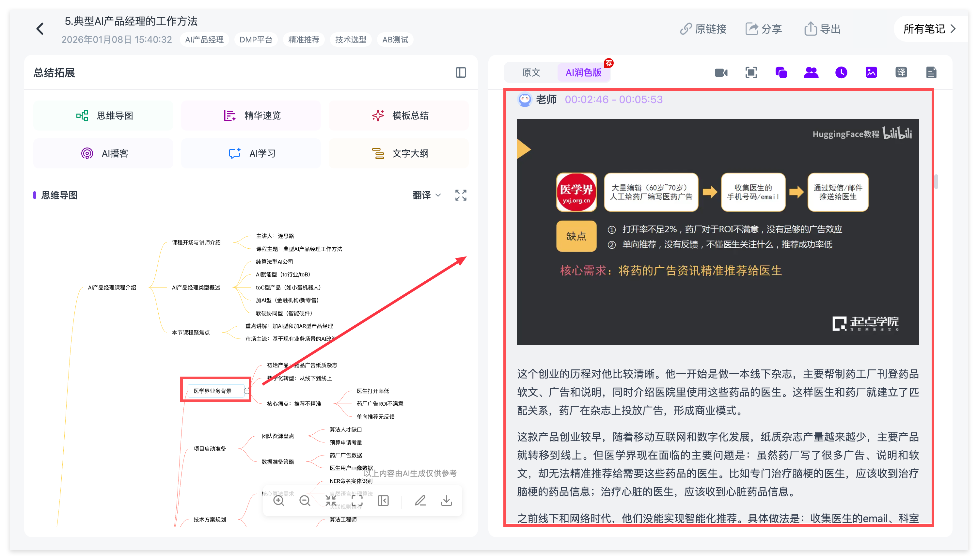Jump to timestamp 00:02:46 - 00:05:53
This screenshot has width=978, height=560.
[x=614, y=100]
